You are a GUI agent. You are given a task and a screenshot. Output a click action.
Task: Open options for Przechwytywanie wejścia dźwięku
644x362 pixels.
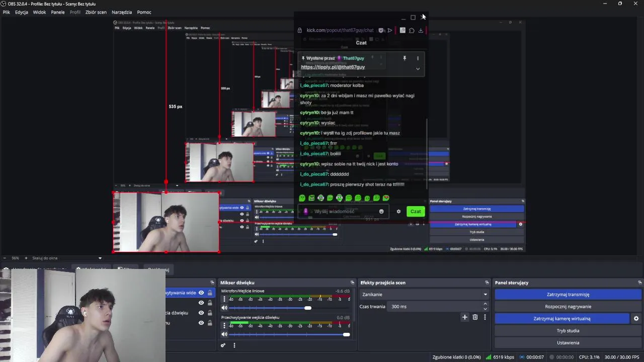tap(224, 325)
